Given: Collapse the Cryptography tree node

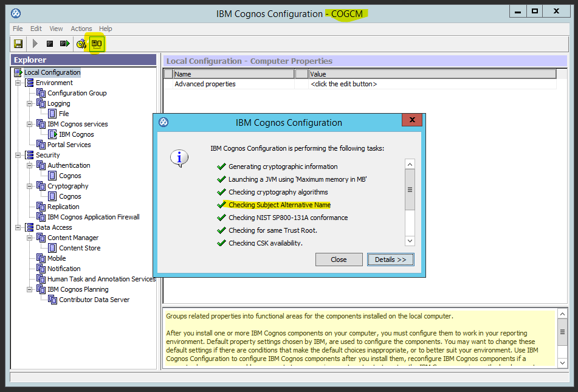Looking at the screenshot, I should pos(30,186).
